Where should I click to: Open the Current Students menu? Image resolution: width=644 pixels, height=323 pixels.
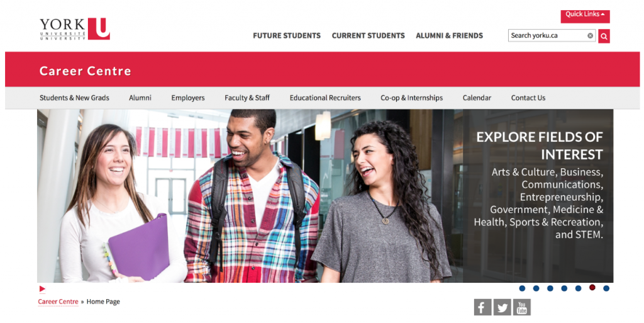tap(369, 36)
